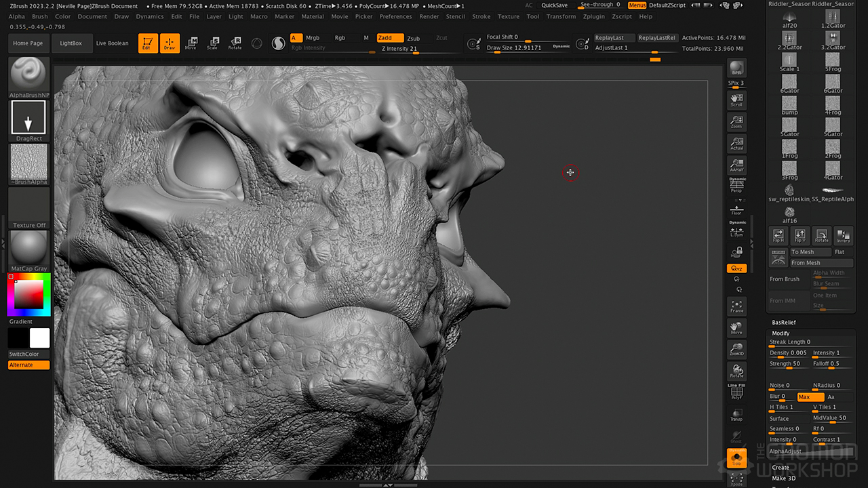Open the Stencil menu
The height and width of the screenshot is (488, 868).
click(x=455, y=16)
